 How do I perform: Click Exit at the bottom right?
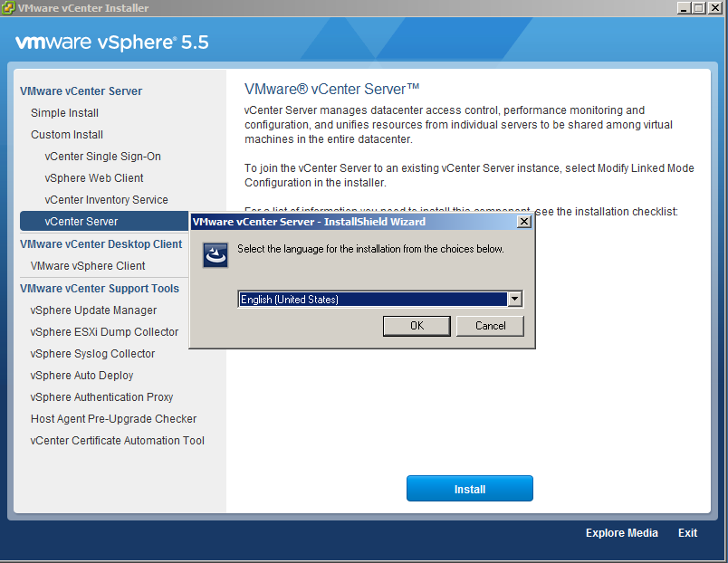tap(687, 533)
